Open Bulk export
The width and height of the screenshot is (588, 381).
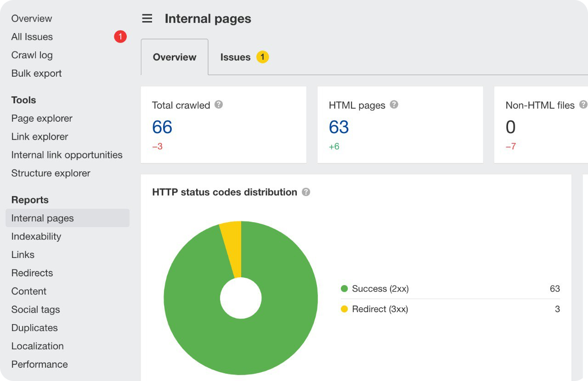(36, 73)
